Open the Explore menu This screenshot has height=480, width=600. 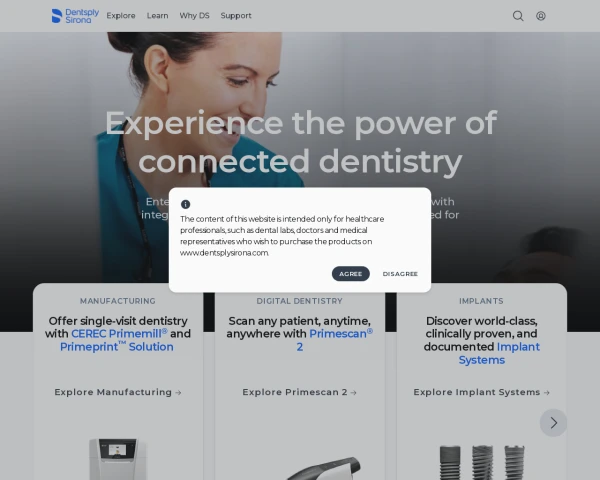tap(121, 16)
